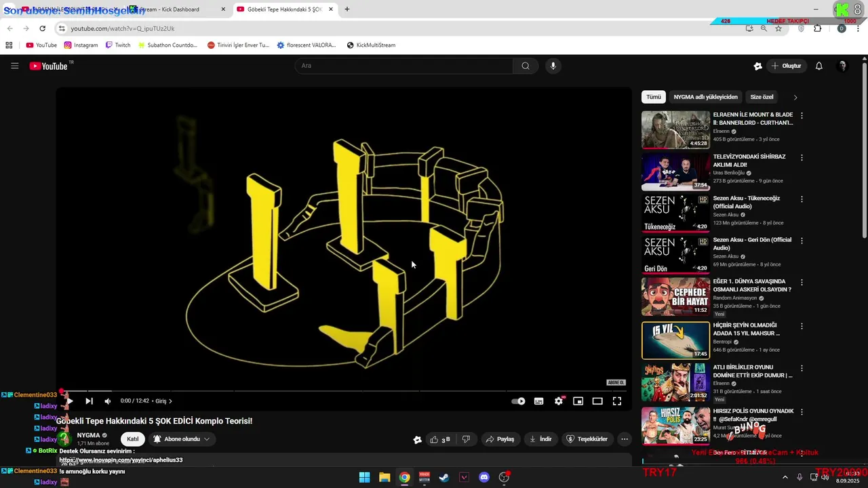
Task: Click the address bar URL
Action: [x=123, y=28]
